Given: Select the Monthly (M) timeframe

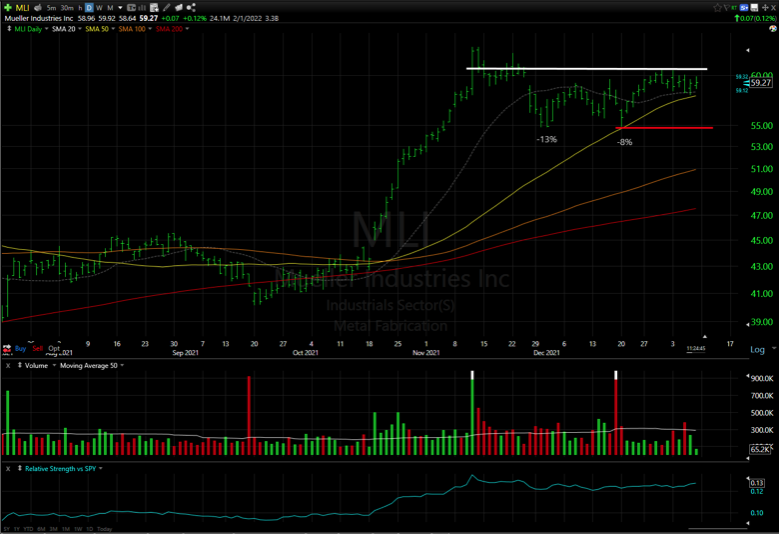Looking at the screenshot, I should pyautogui.click(x=110, y=8).
